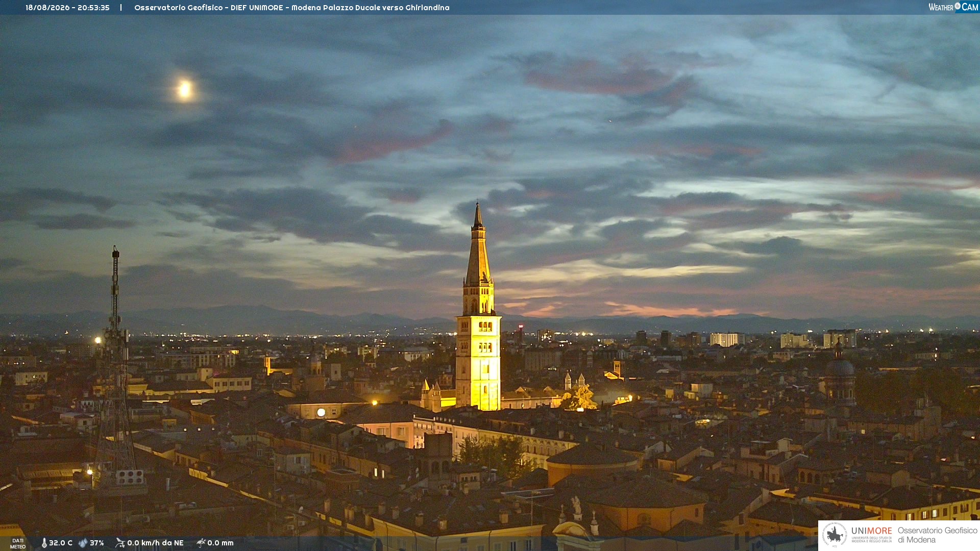The width and height of the screenshot is (980, 551).
Task: Click the wind anemometer icon
Action: (x=120, y=543)
